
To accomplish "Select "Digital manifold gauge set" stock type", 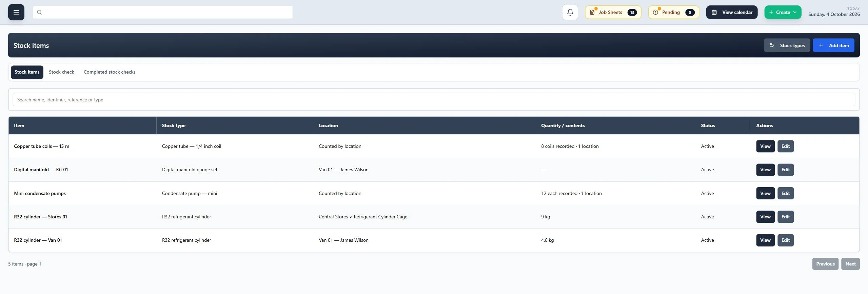I will click(x=190, y=170).
